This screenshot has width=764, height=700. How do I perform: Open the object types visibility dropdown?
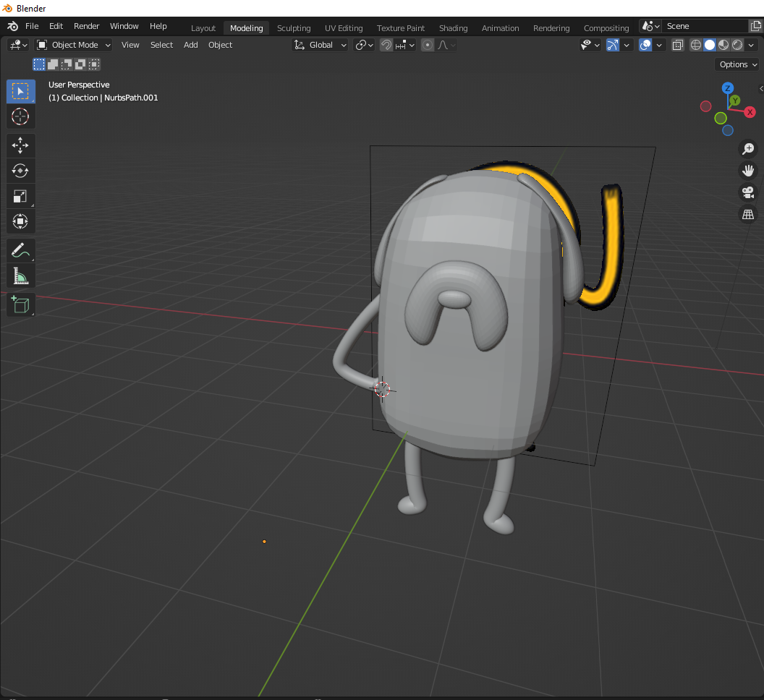[x=590, y=46]
